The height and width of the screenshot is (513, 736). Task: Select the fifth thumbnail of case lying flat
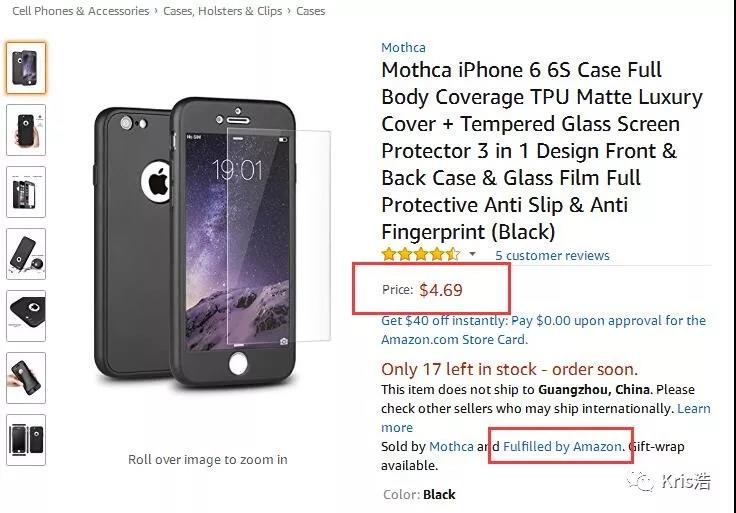click(x=26, y=316)
